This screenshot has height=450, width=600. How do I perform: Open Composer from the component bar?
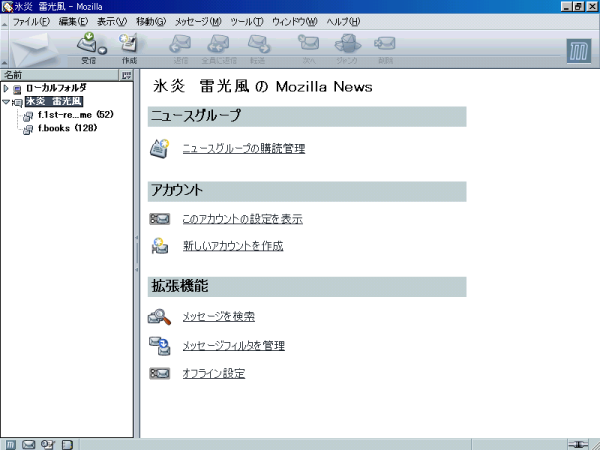coord(48,445)
